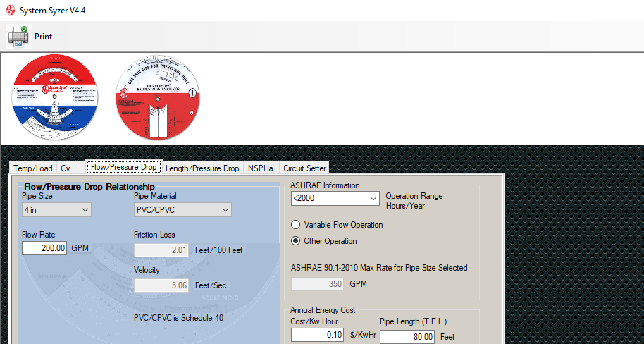
Task: Click the Flow Rate input field
Action: (x=44, y=248)
